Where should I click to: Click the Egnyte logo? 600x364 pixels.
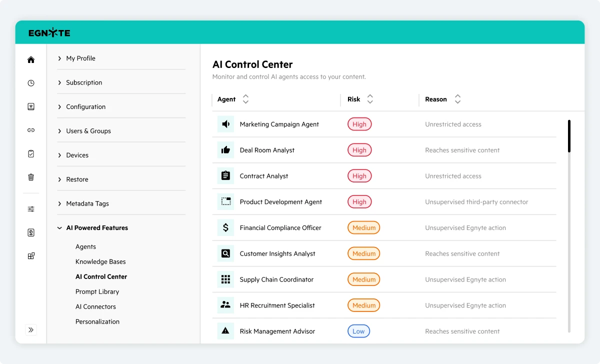49,33
